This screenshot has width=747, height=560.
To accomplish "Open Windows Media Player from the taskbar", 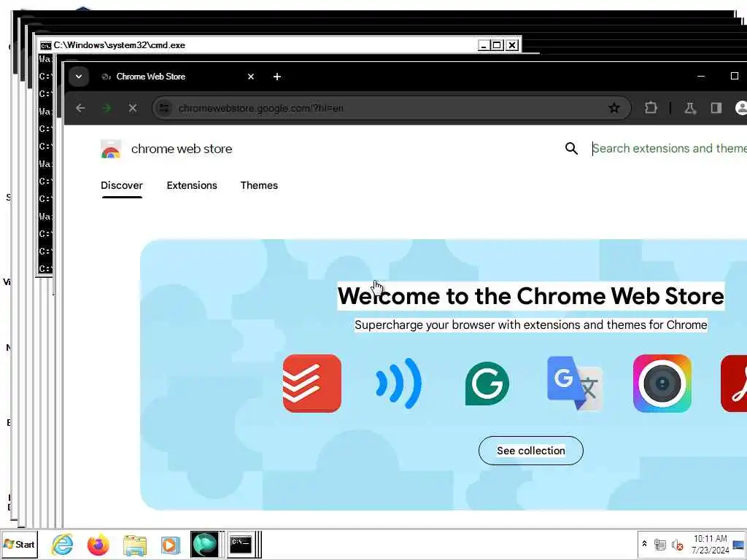I will coord(170,545).
